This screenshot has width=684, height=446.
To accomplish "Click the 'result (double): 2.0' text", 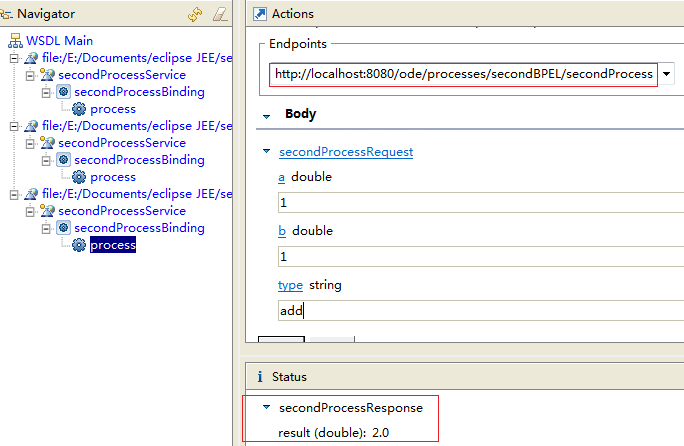I will tap(333, 433).
